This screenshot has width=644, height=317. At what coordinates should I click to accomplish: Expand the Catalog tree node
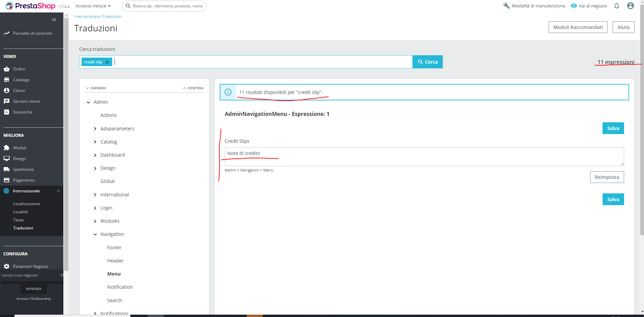coord(95,142)
